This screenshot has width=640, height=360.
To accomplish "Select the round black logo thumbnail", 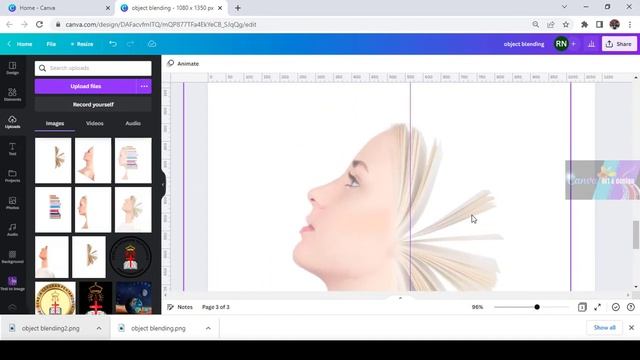I will tap(131, 257).
